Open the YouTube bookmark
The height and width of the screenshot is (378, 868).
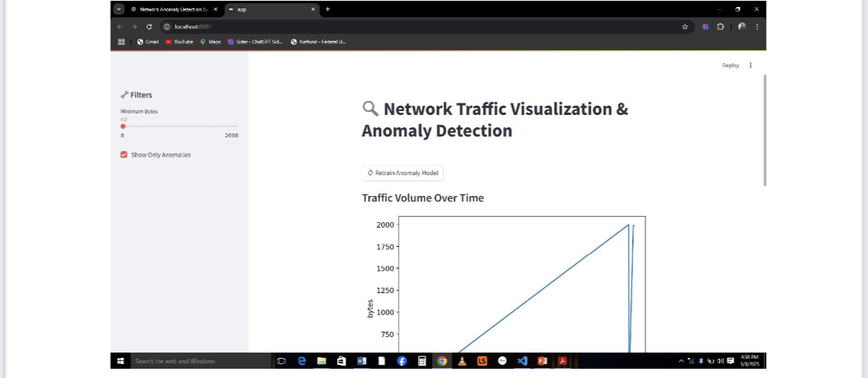click(x=179, y=42)
